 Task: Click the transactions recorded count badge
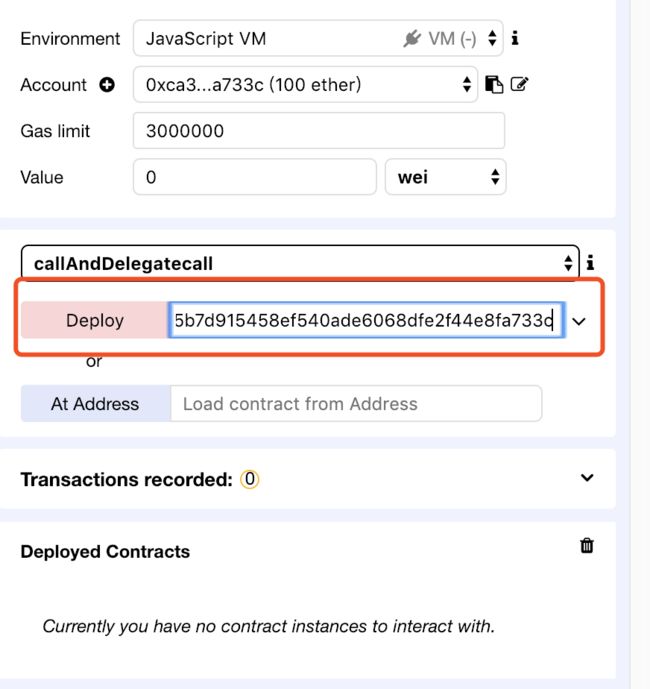[250, 479]
